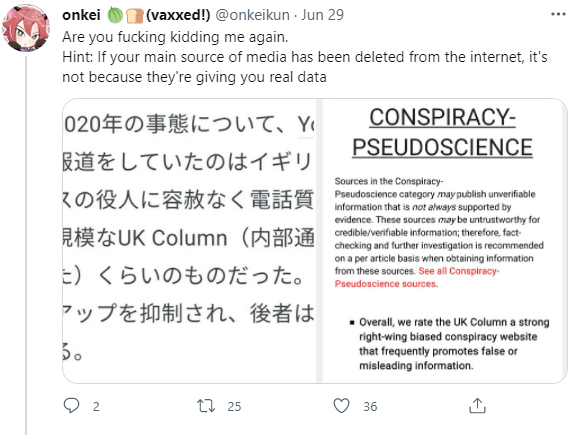Image resolution: width=573 pixels, height=439 pixels.
Task: Click the CONSPIRACY-PSEUDOSCIENCE underlined heading
Action: tap(443, 132)
